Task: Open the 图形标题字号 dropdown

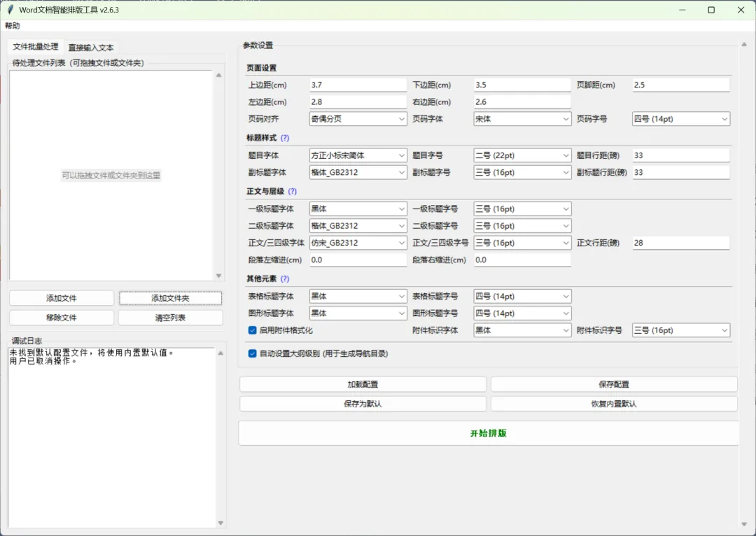Action: click(x=523, y=313)
